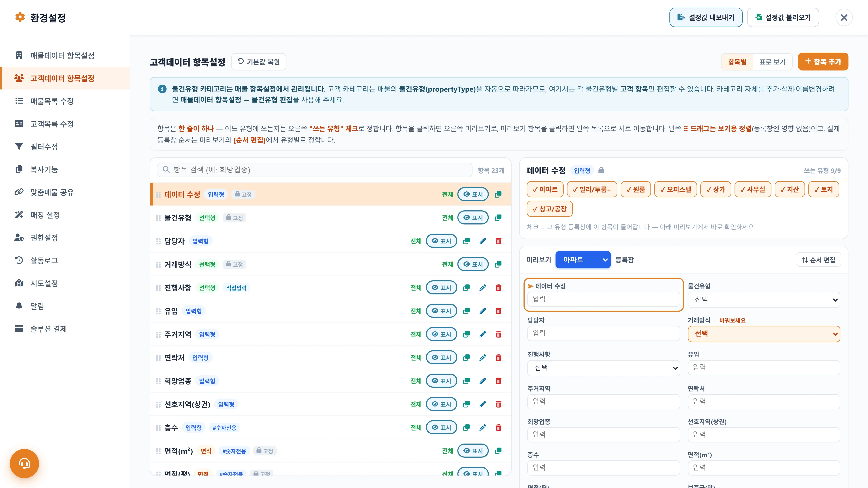
Task: Click the copy icon in 물건유형 row
Action: tap(498, 218)
